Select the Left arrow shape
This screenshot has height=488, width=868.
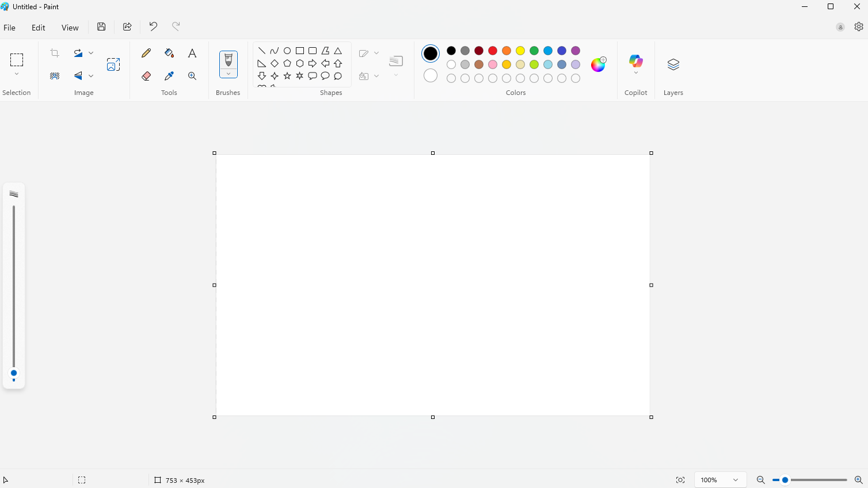point(325,63)
